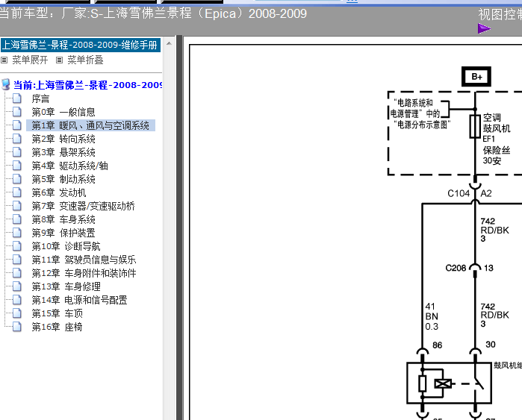The image size is (522, 420).
Task: Click the page icon beside 第13章 车身修理
Action: tap(17, 286)
